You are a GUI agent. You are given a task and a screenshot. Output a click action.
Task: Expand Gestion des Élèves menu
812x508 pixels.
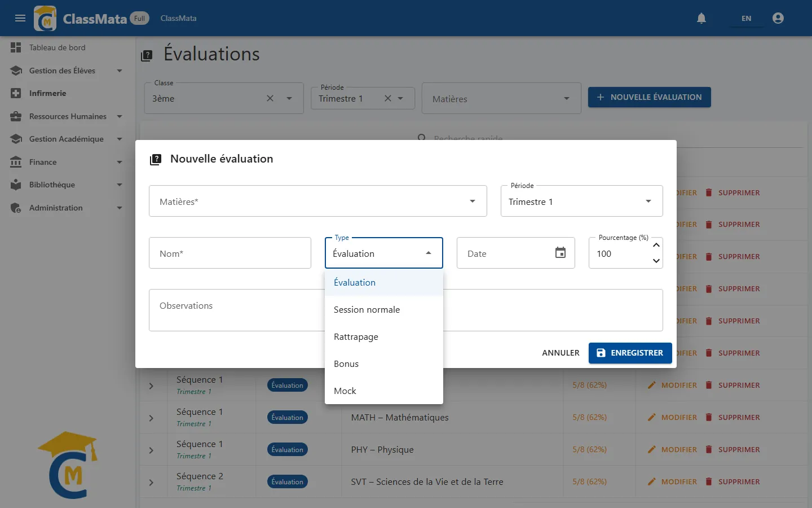(68, 71)
